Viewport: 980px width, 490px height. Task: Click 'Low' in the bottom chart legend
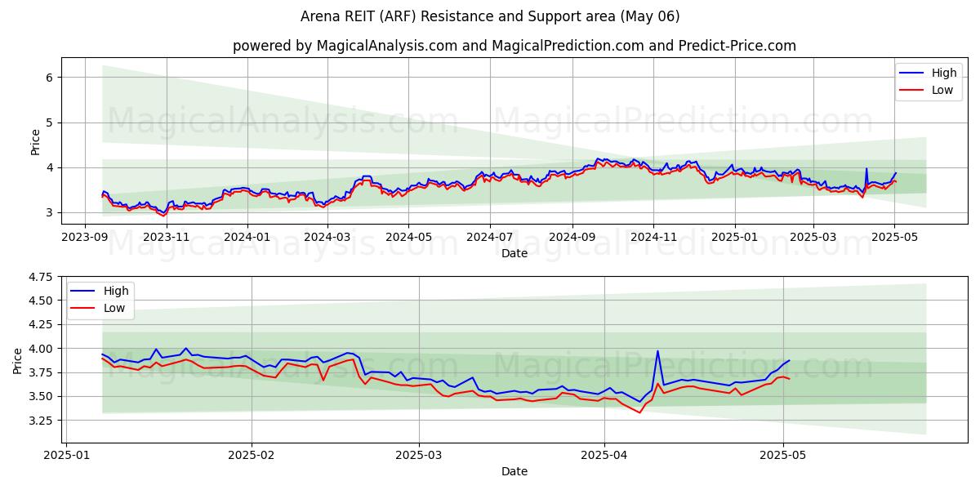[x=114, y=308]
